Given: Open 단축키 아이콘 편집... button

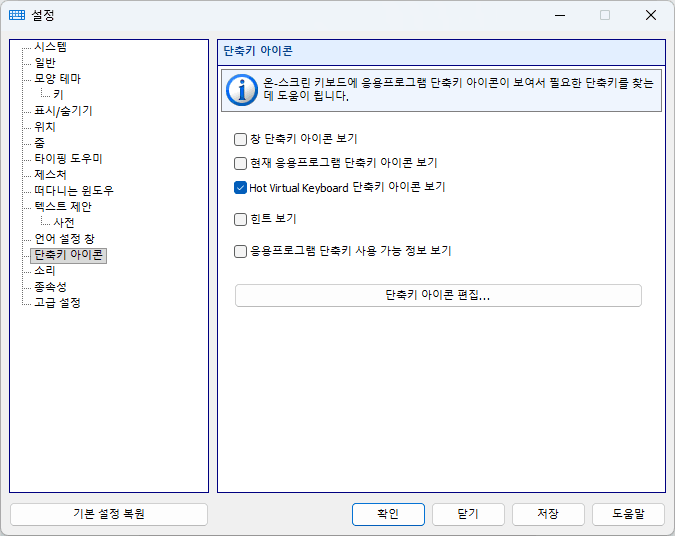Looking at the screenshot, I should point(438,295).
